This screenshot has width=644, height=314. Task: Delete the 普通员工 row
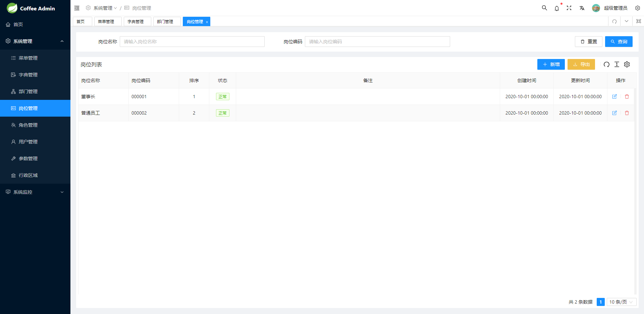[x=627, y=113]
